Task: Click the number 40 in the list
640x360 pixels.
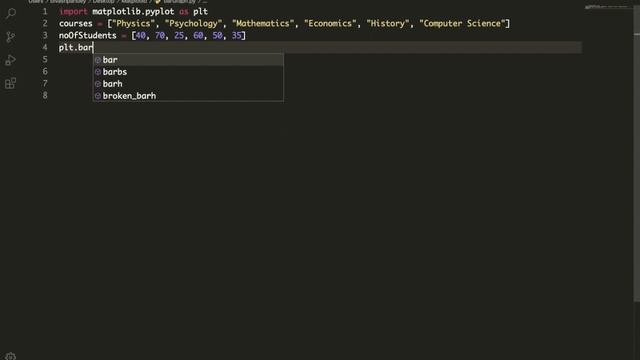Action: coord(140,36)
